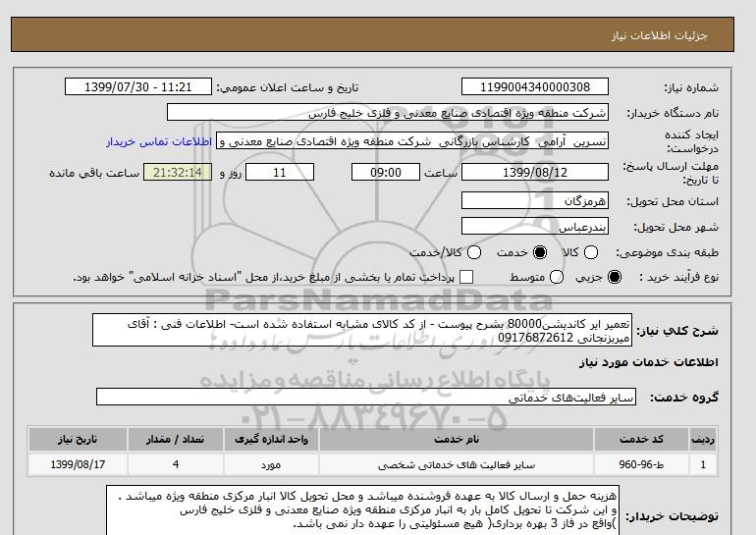Click service name سایر فعالیت های خدماتی شخصی

(x=457, y=464)
